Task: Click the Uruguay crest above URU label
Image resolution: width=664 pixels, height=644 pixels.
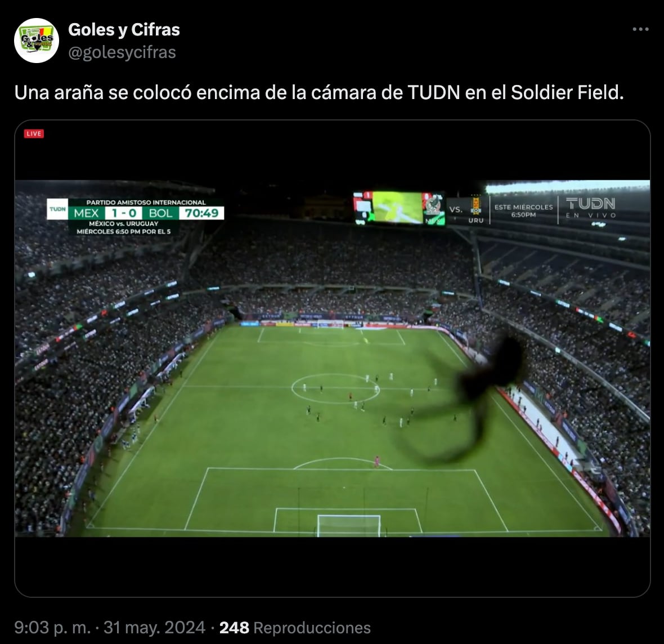Action: (x=475, y=205)
